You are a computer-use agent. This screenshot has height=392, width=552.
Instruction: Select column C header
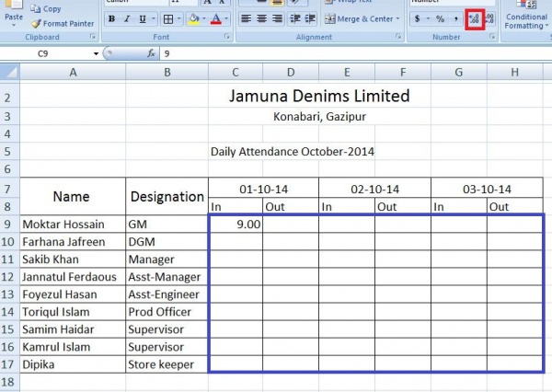point(236,72)
